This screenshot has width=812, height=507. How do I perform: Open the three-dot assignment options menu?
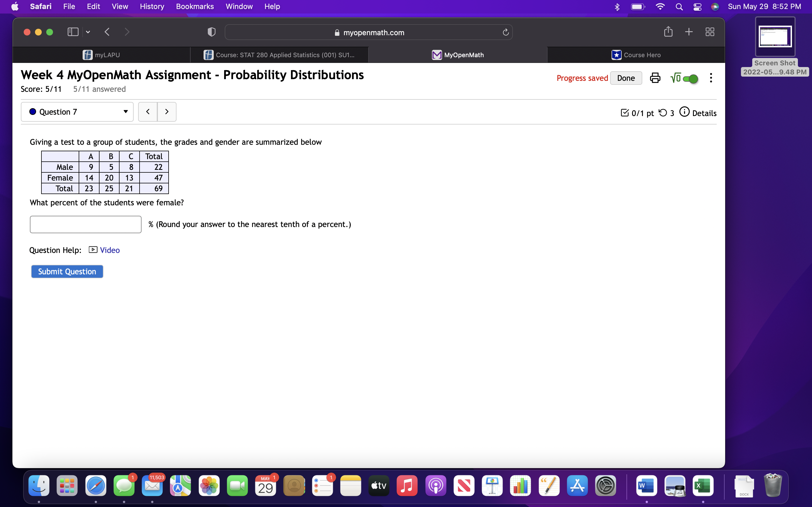[711, 78]
